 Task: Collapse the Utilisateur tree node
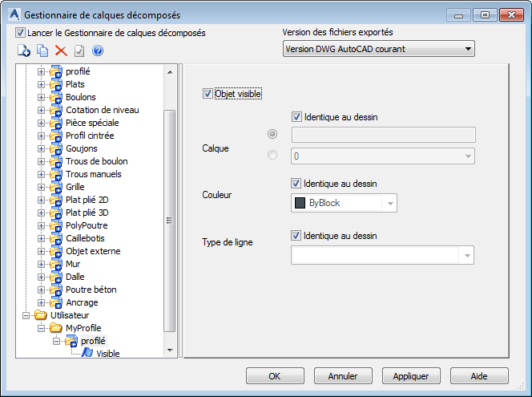(26, 315)
